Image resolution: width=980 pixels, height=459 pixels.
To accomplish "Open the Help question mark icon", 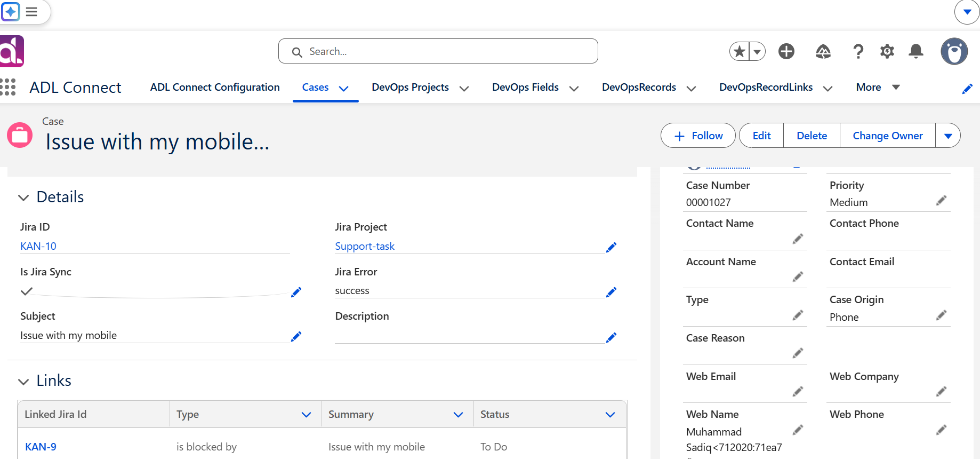I will [x=858, y=51].
